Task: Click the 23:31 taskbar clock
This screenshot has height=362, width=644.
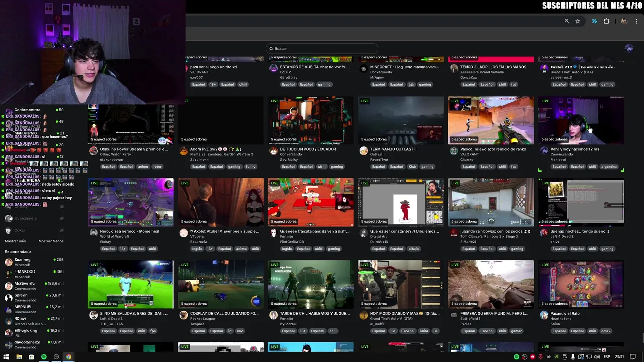Action: point(619,357)
